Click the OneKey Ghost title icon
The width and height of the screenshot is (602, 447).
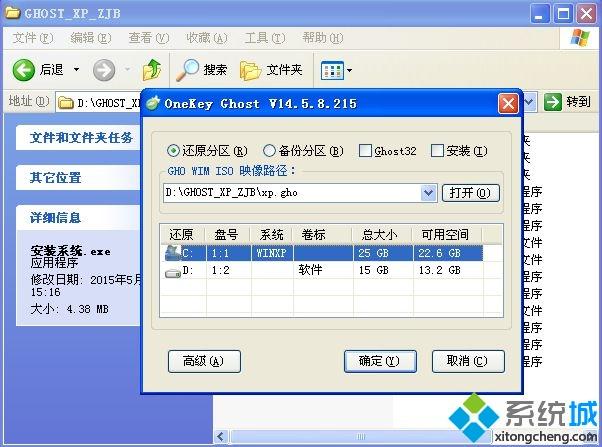pos(152,103)
